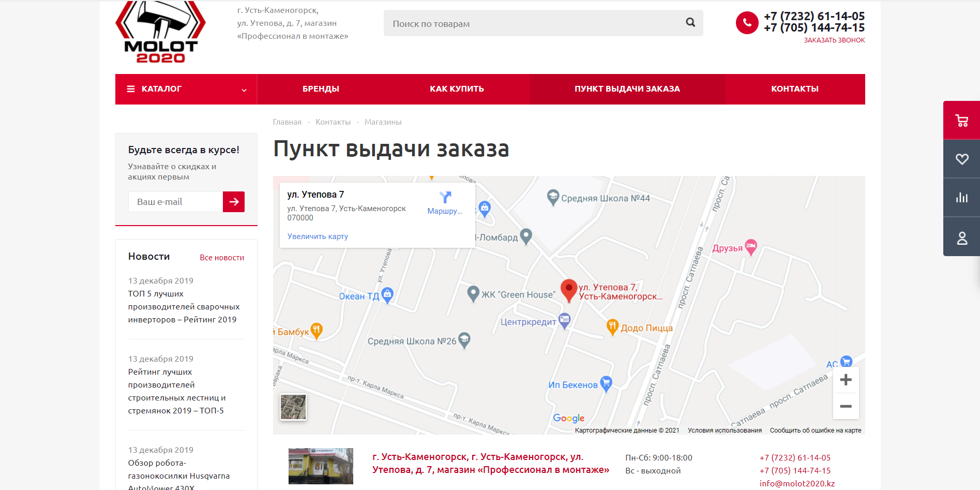Open the Контакты menu item
Viewport: 980px width, 490px height.
coord(794,89)
